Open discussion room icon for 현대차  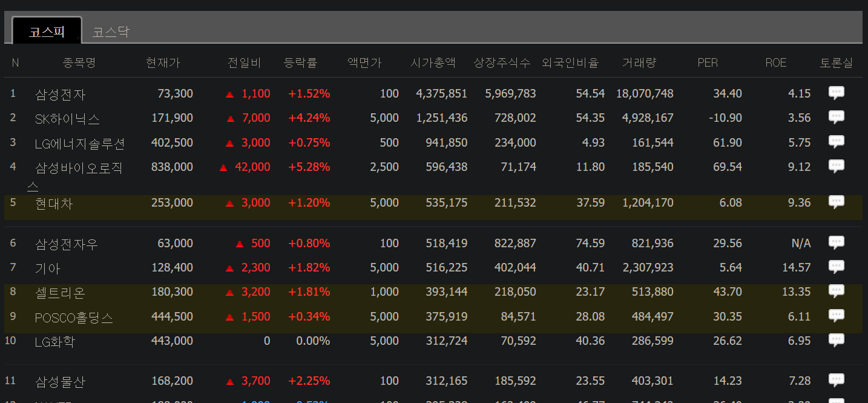[837, 202]
